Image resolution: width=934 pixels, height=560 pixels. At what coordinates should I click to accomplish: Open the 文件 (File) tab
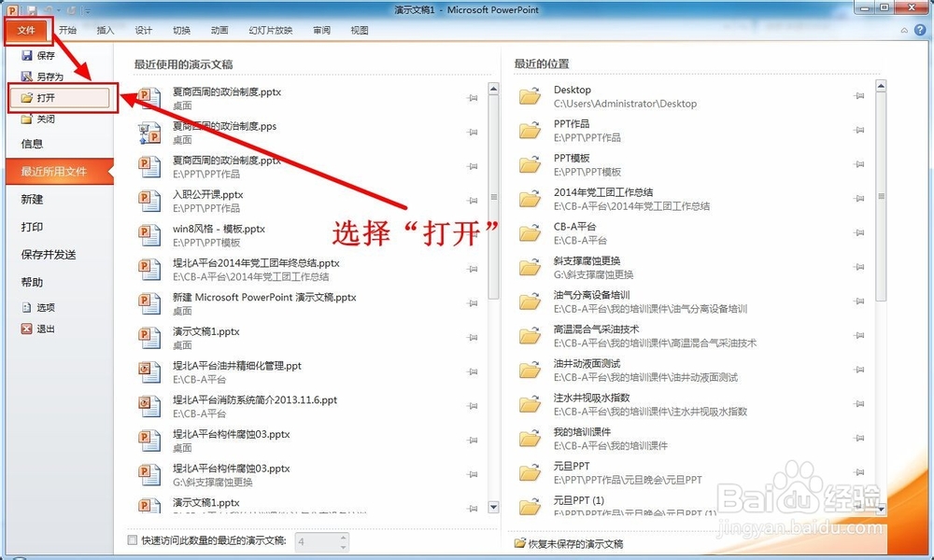27,31
